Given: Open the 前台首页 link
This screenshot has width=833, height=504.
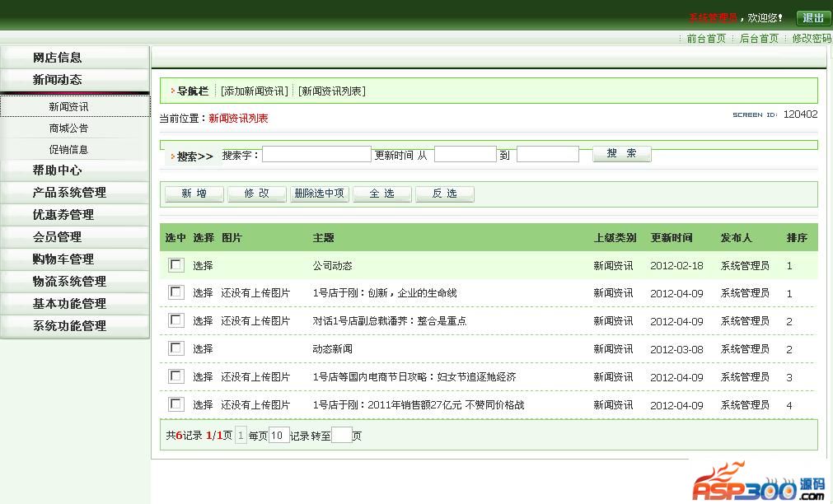Looking at the screenshot, I should [706, 39].
